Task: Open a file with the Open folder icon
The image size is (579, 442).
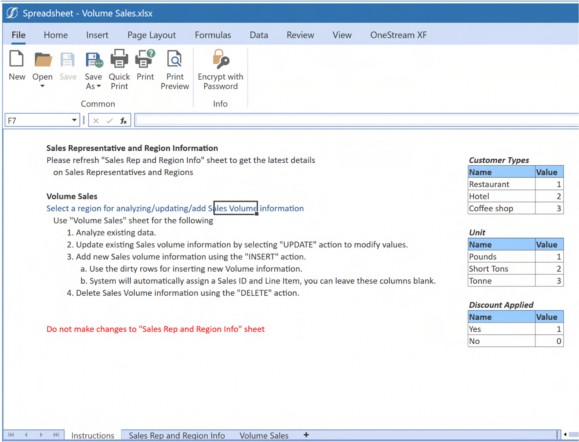Action: 43,59
